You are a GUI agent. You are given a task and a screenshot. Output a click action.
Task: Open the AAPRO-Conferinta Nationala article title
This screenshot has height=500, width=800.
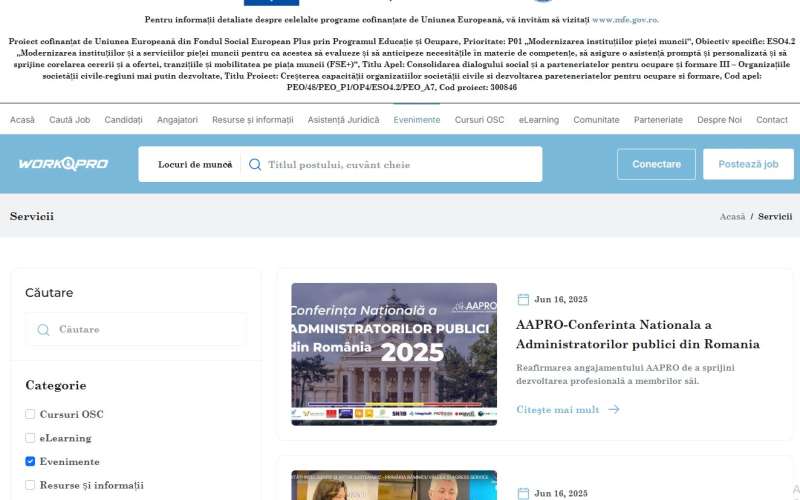[x=637, y=334]
